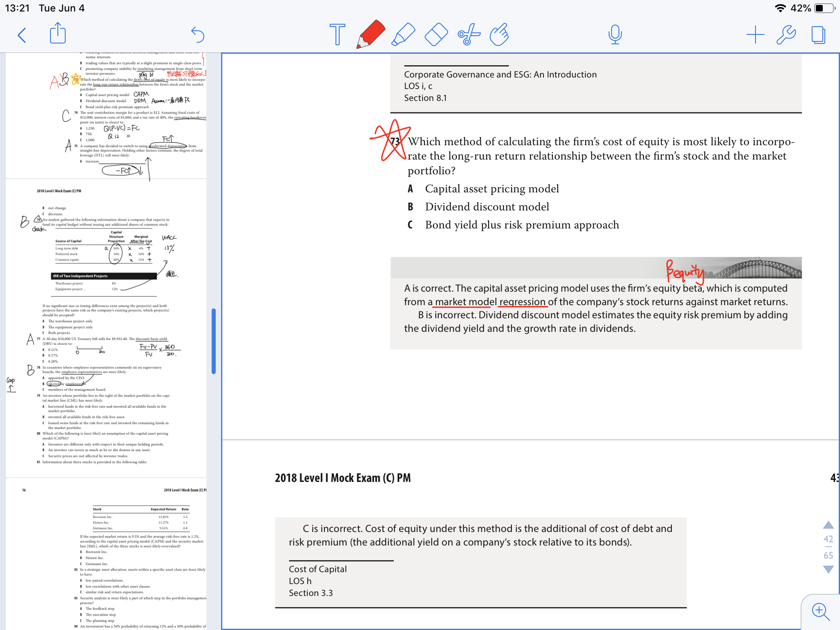Tap the Wi-Fi status icon
Viewport: 840px width, 630px height.
point(780,8)
